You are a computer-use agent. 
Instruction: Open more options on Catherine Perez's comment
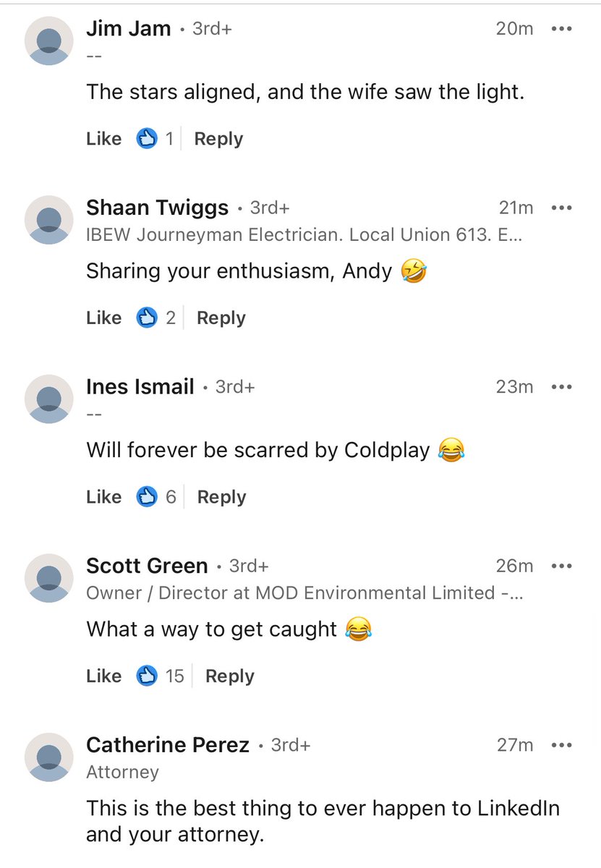point(561,744)
